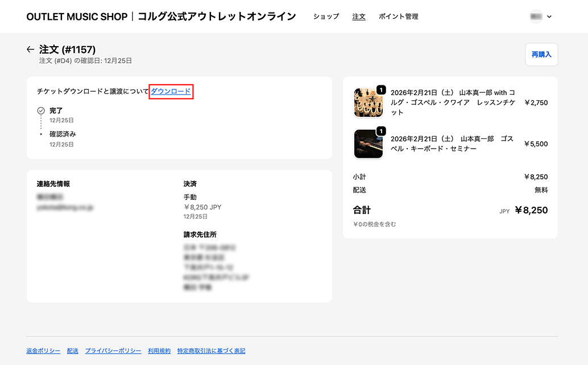The height and width of the screenshot is (365, 588).
Task: Open 特定商取引法に基づく表記 footer link
Action: click(211, 351)
